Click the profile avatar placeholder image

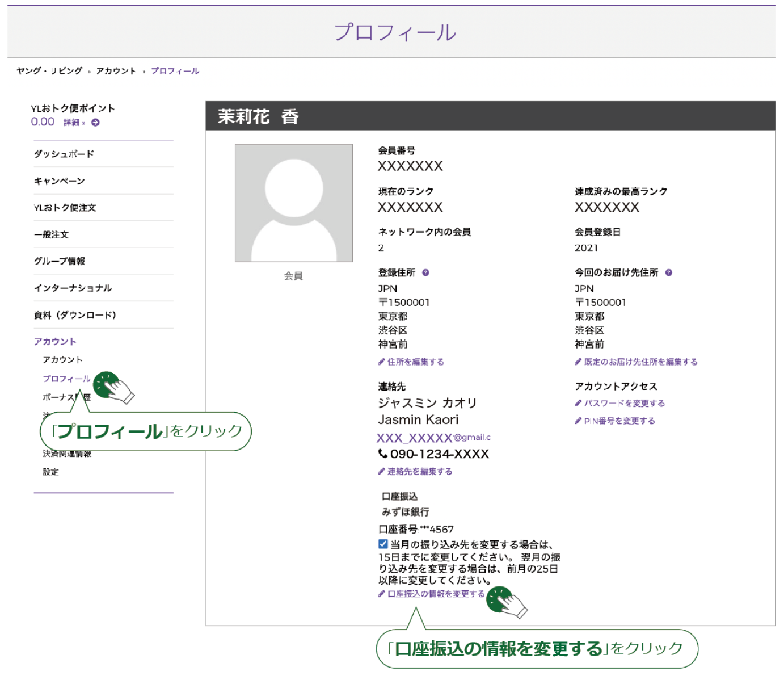tap(293, 203)
